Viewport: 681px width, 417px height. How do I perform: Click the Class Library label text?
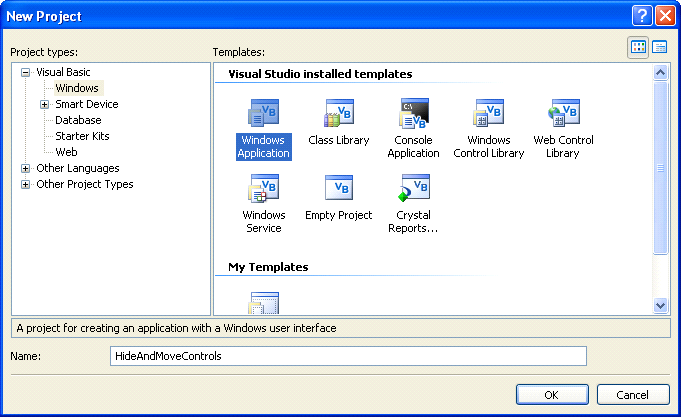(x=339, y=140)
